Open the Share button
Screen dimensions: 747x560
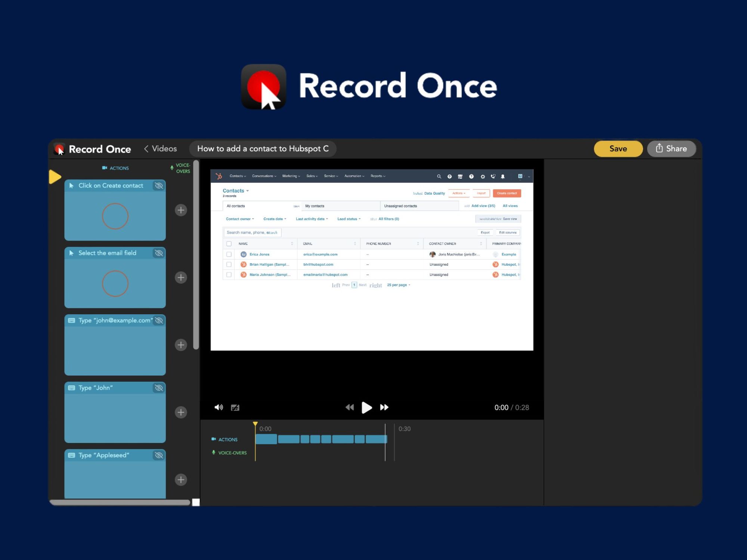[x=671, y=149]
